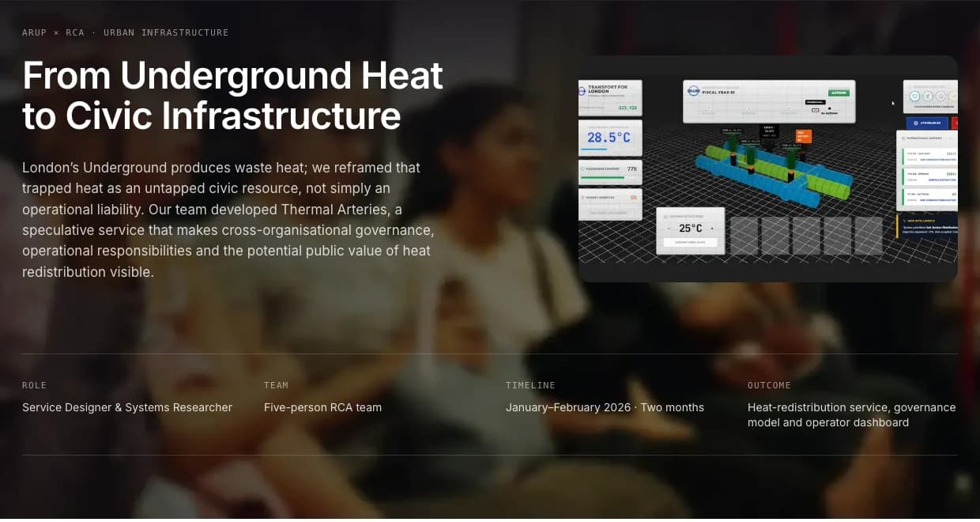Select the 'Heat-redistribution service, governance model' outcome text
The width and height of the screenshot is (980, 522).
click(x=852, y=415)
